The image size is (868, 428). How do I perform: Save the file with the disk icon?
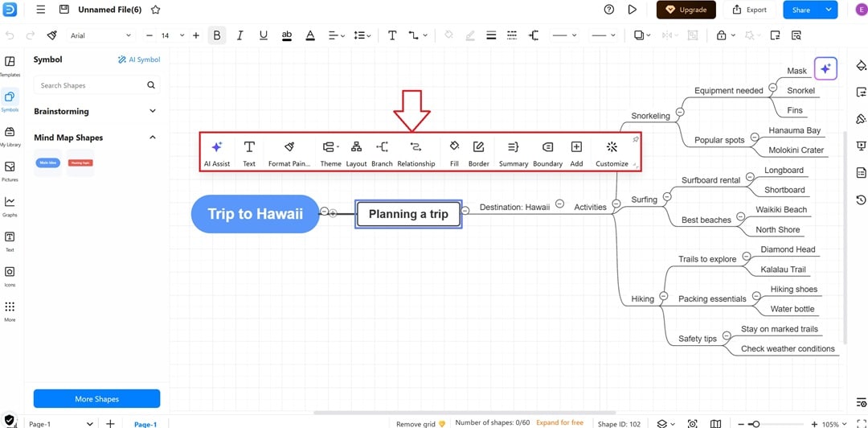64,10
